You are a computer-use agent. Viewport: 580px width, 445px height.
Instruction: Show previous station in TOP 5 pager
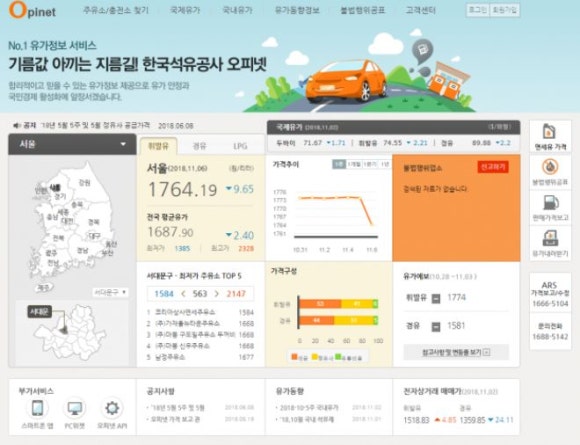click(x=183, y=294)
